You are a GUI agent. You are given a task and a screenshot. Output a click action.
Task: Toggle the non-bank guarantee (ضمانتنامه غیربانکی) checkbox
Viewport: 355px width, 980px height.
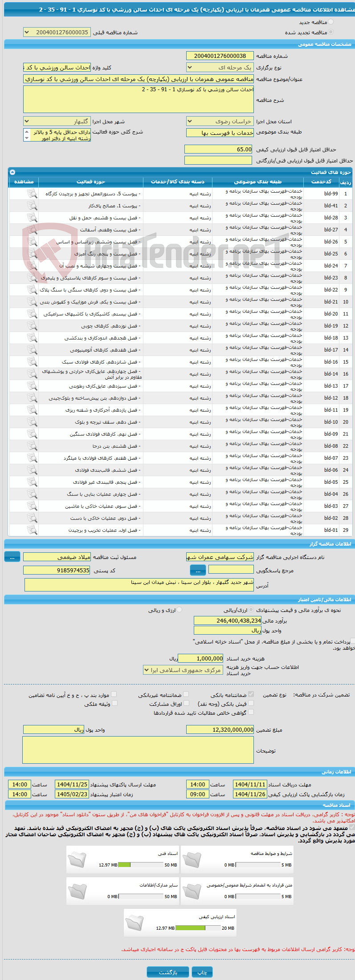[x=186, y=694]
